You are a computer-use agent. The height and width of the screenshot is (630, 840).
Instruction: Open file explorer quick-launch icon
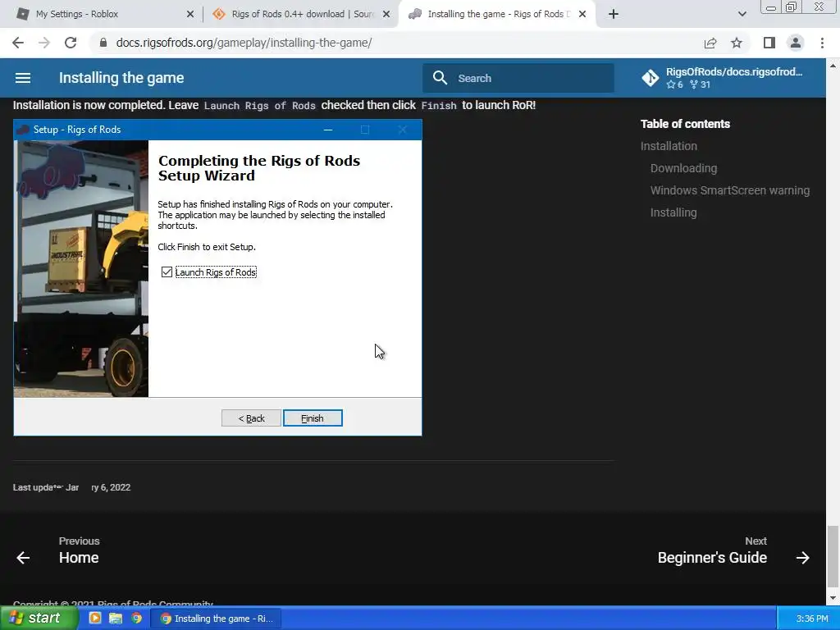point(116,619)
